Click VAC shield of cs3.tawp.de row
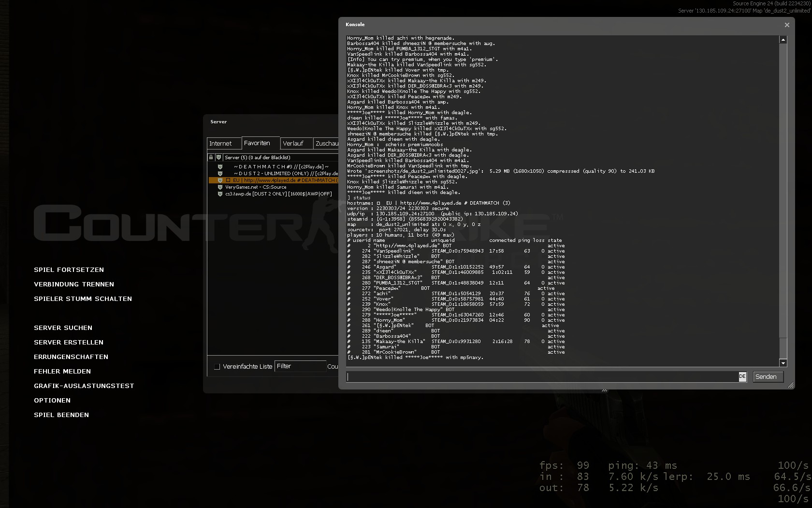Viewport: 812px width, 508px height. pyautogui.click(x=220, y=194)
